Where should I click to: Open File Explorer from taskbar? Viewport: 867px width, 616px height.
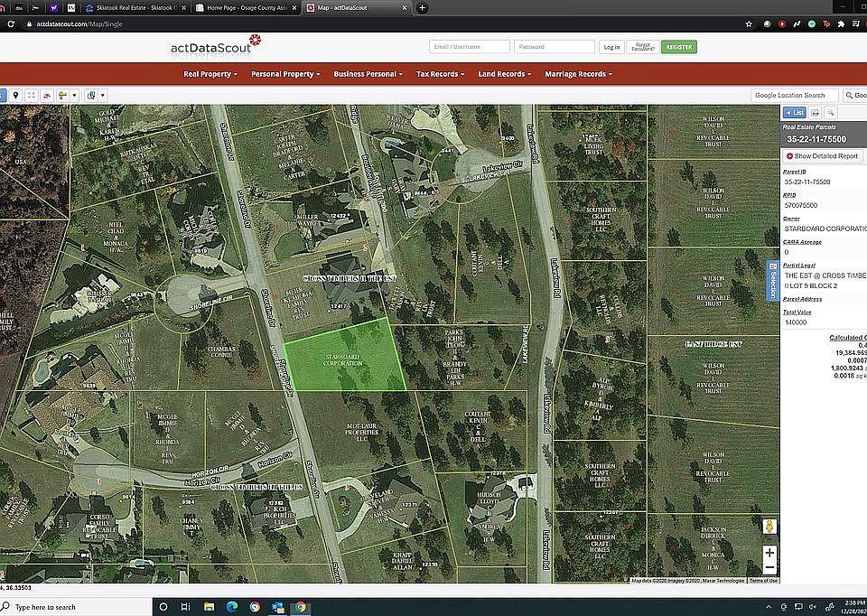coord(209,607)
